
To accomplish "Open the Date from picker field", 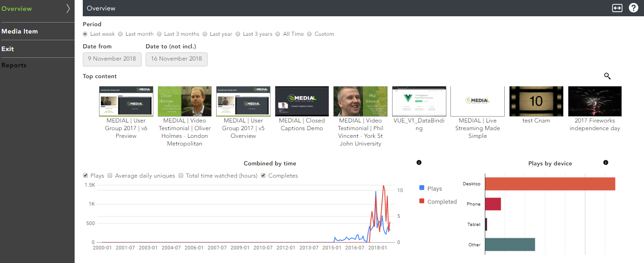I will point(112,59).
